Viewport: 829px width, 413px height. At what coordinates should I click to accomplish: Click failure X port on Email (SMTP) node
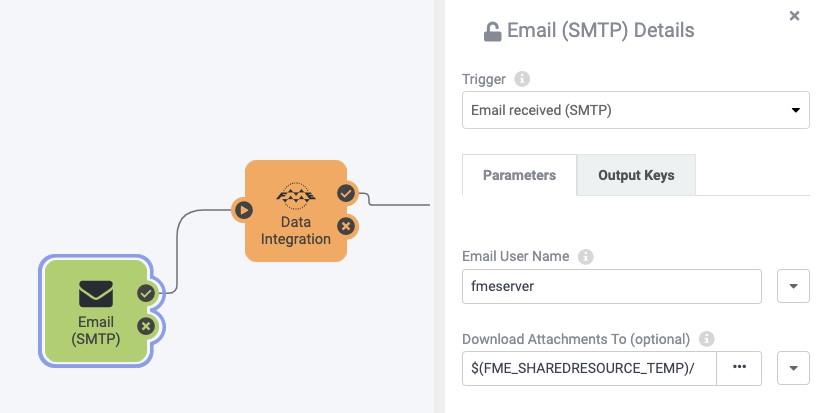[x=146, y=326]
